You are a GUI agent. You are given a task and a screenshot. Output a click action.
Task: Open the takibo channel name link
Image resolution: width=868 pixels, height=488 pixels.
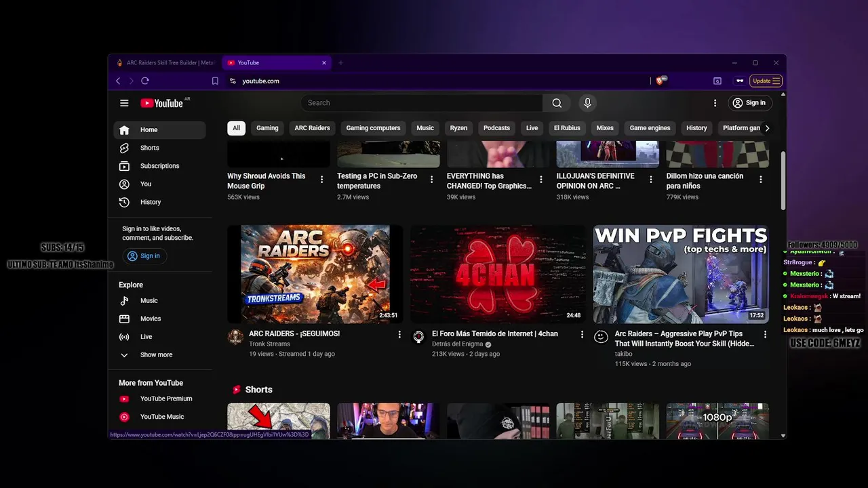(x=624, y=354)
